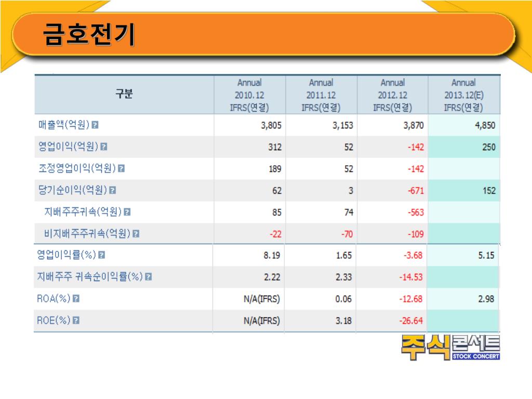The width and height of the screenshot is (532, 399).
Task: Click help icon next to 매출액(억원)
Action: coord(96,125)
